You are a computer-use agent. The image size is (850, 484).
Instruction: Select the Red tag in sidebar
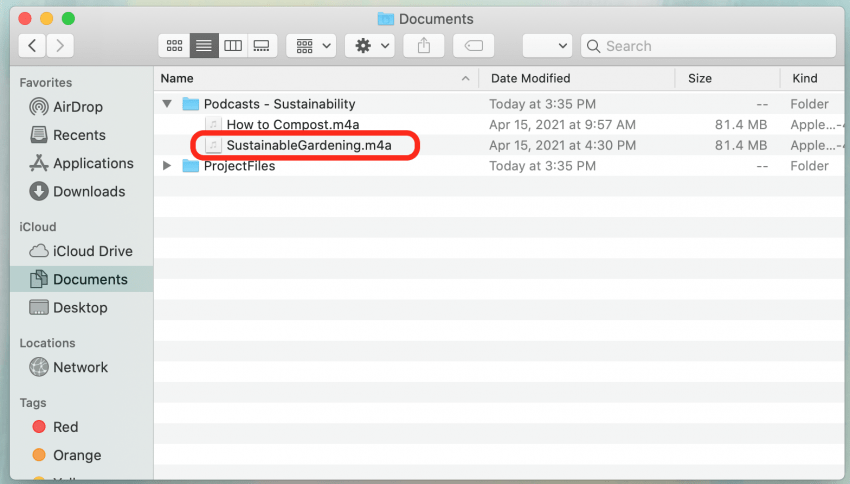point(65,427)
